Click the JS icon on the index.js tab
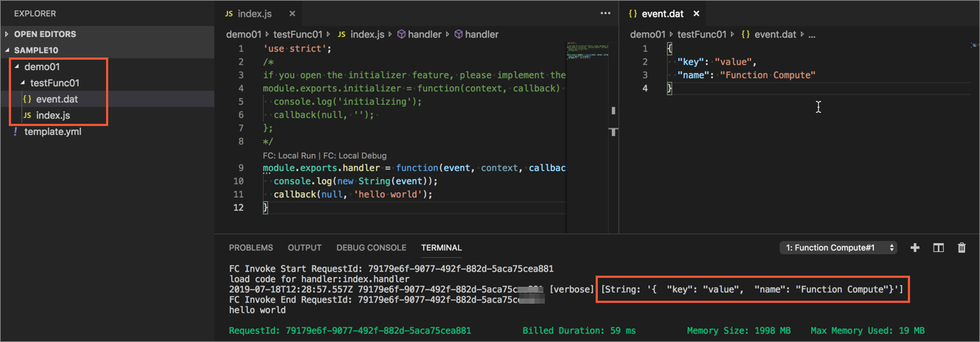980x342 pixels. pos(229,14)
